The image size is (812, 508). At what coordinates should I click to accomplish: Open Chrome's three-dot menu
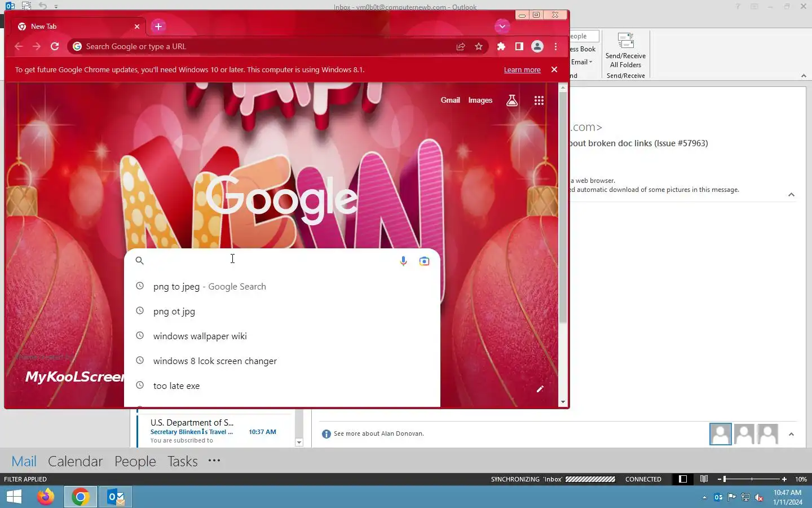point(556,46)
